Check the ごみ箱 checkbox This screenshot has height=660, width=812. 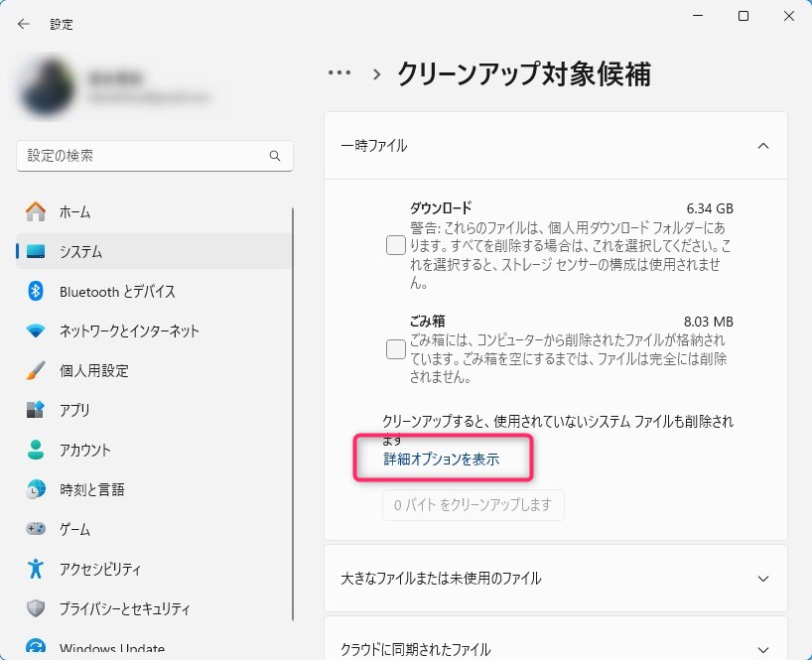point(395,348)
